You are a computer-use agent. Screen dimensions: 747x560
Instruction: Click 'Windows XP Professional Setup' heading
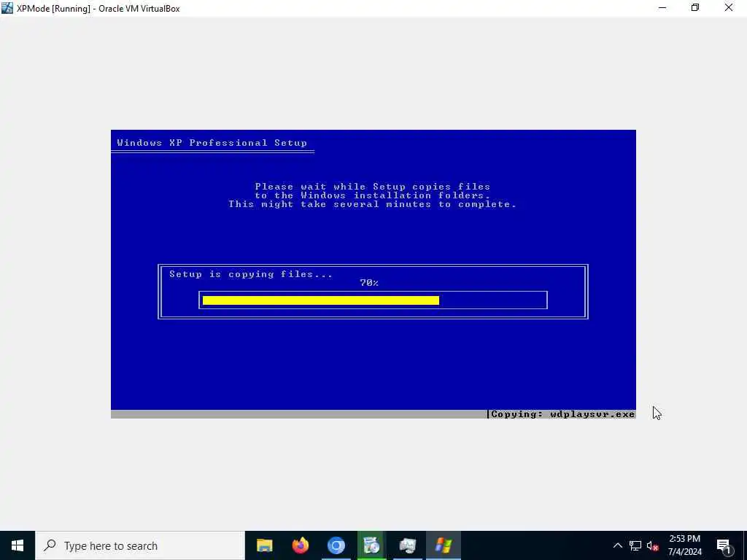click(212, 143)
